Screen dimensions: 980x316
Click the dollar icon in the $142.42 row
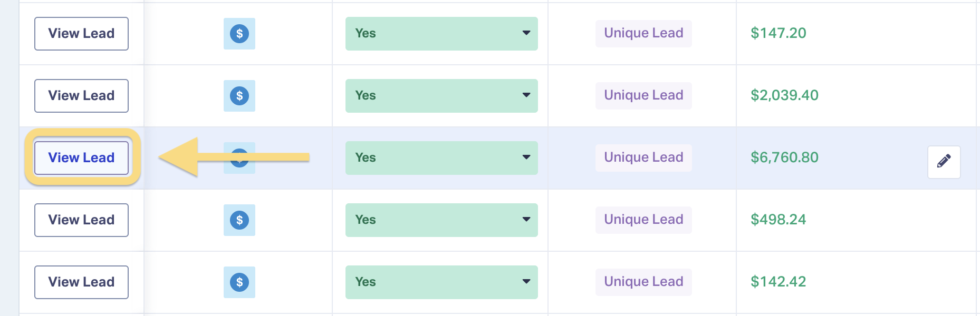click(239, 282)
